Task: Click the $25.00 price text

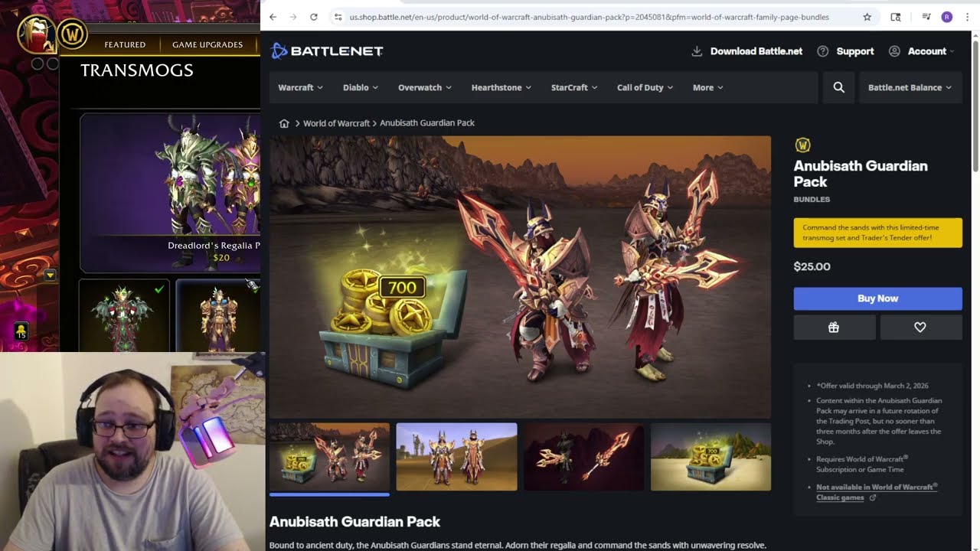Action: click(x=812, y=266)
